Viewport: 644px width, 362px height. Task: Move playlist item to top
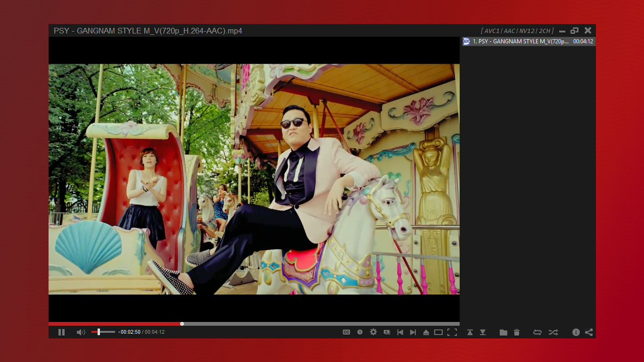pos(470,332)
